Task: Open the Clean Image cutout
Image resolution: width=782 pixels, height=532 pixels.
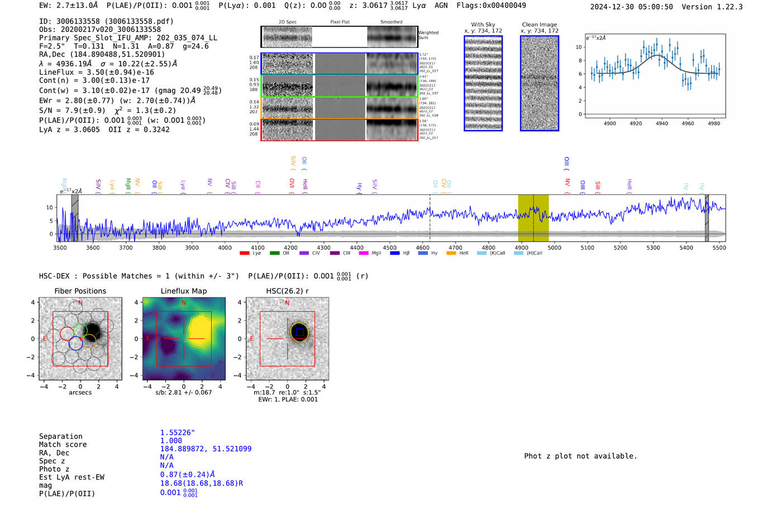Action: coord(539,83)
